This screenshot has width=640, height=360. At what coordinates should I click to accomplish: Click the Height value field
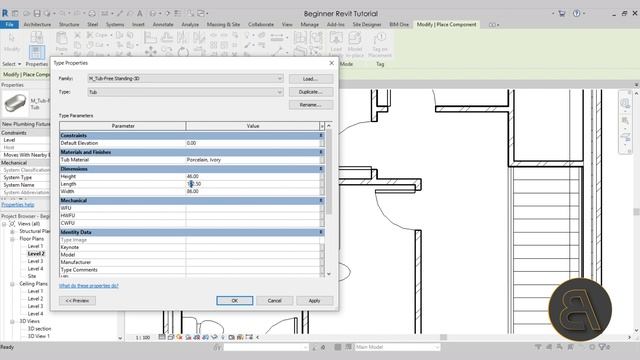253,176
